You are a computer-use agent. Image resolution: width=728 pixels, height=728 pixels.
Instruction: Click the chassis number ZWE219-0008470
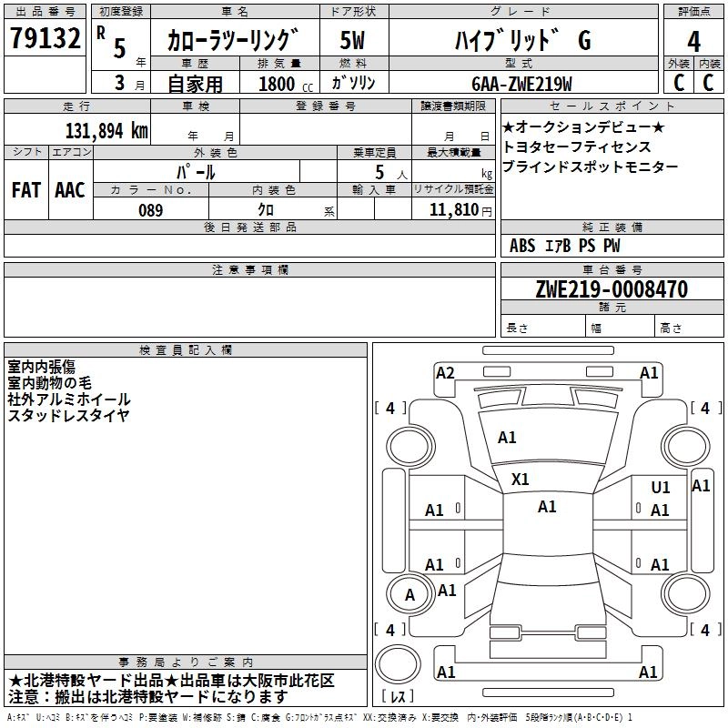[612, 289]
